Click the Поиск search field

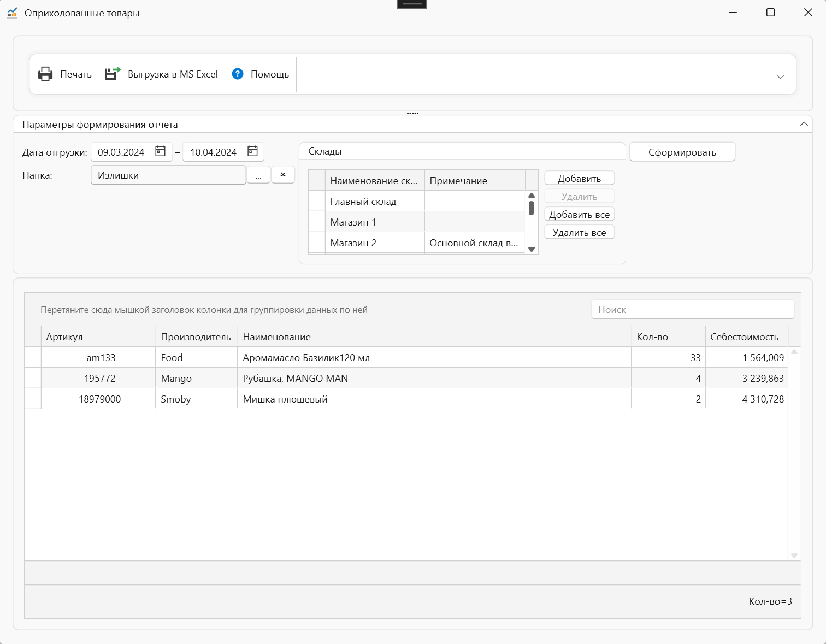point(693,309)
